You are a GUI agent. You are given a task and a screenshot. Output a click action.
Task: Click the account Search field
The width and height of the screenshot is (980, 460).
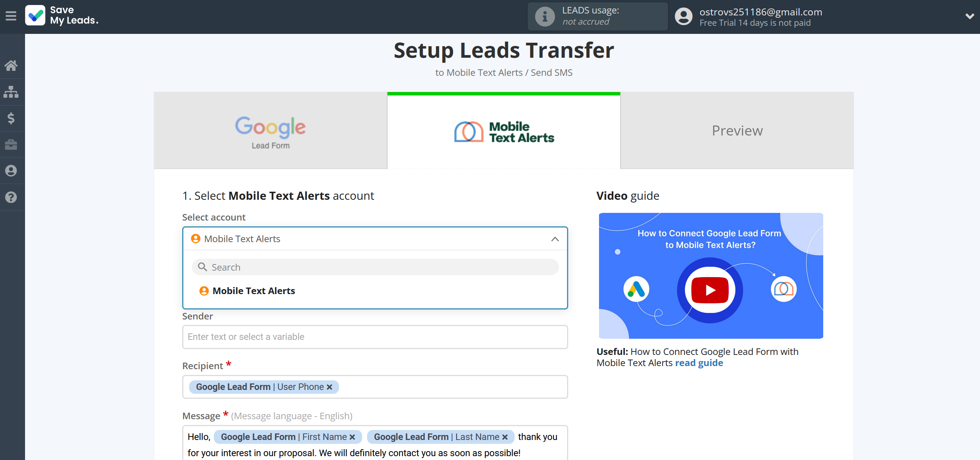click(x=375, y=267)
